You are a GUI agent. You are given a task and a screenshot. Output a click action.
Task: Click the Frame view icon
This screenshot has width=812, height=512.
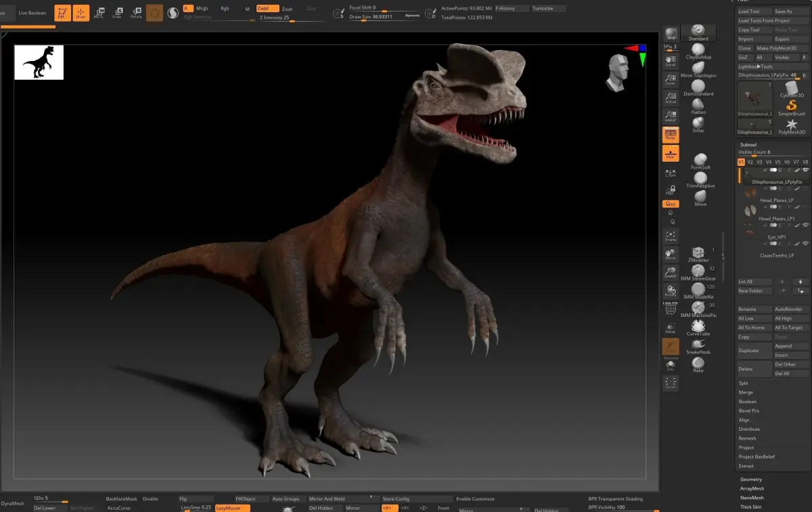tap(670, 236)
